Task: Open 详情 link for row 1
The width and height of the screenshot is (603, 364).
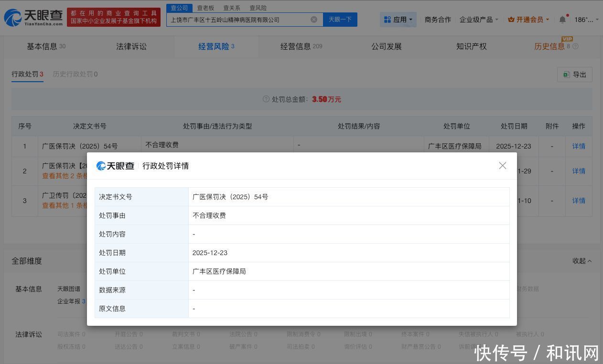Action: point(579,146)
